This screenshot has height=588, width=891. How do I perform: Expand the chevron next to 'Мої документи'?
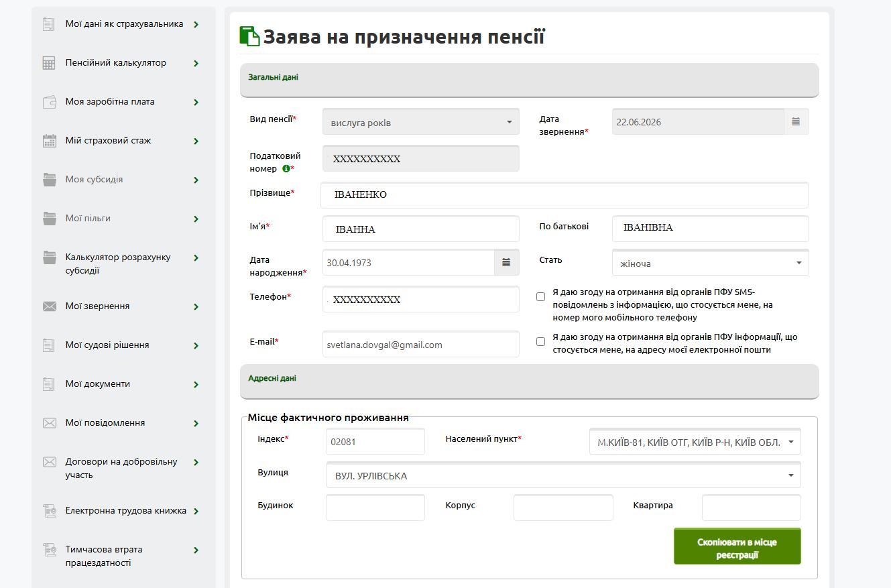point(196,385)
